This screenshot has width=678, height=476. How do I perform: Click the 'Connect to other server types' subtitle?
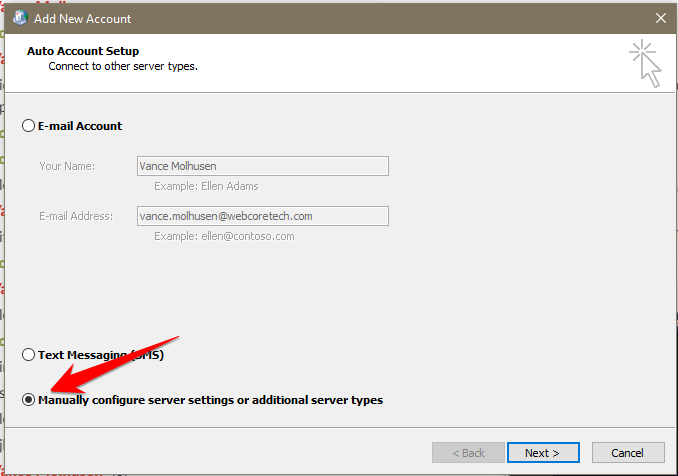pyautogui.click(x=123, y=66)
